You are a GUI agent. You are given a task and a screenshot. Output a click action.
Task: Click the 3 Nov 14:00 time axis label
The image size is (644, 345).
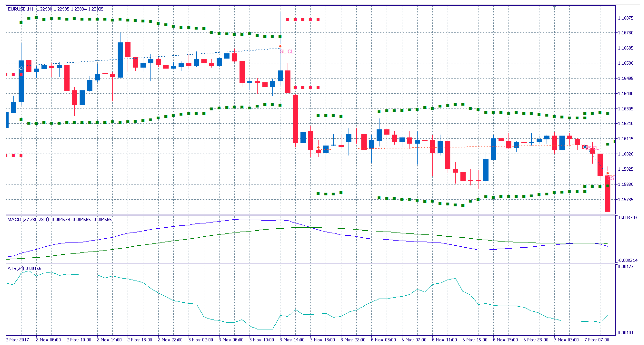[x=292, y=340]
